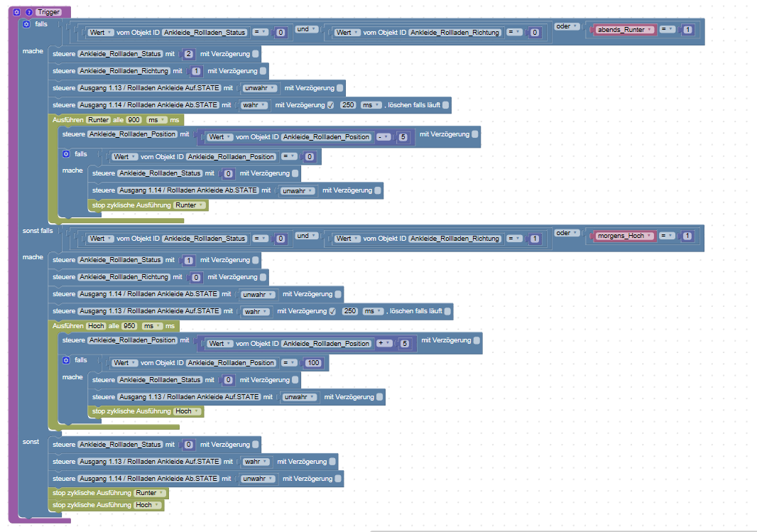
Task: Open equals dropdown in Position = 100 condition
Action: click(x=289, y=362)
